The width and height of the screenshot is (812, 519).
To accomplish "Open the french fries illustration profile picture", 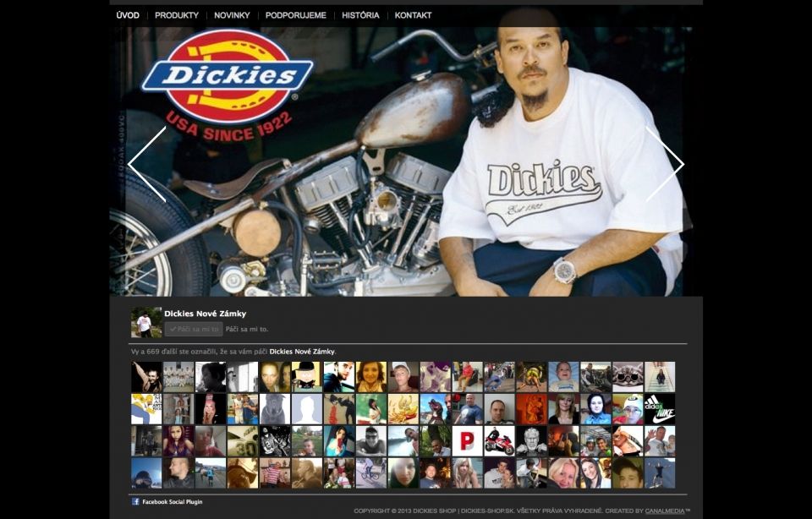I will pyautogui.click(x=403, y=409).
